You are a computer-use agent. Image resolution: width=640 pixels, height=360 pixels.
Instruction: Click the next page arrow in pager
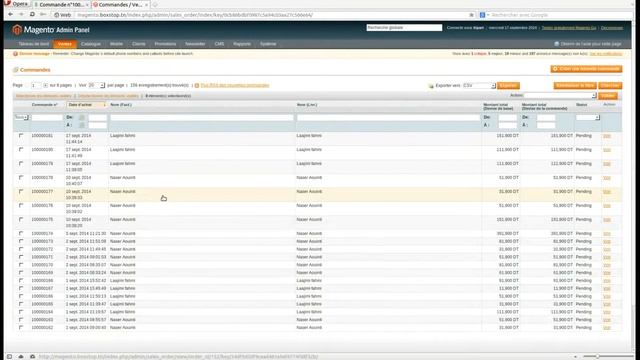[45, 85]
